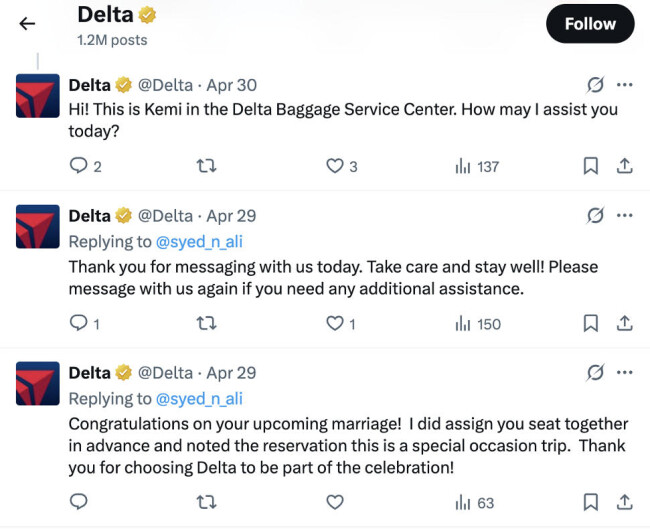Share the Apr 30 Delta post

[x=624, y=167]
